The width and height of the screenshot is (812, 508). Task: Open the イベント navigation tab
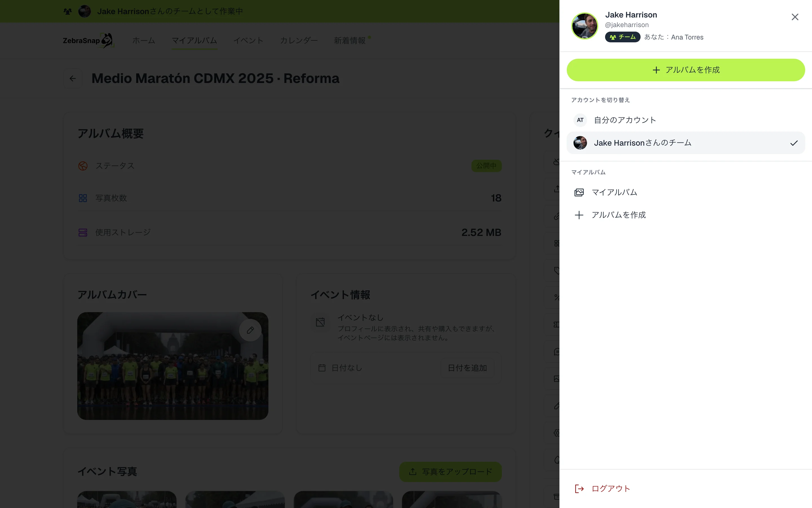[248, 41]
